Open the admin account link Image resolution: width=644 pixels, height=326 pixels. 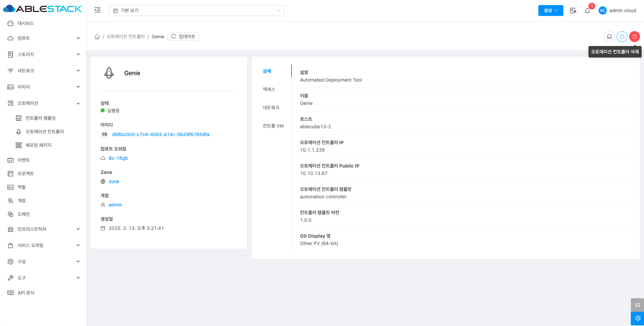click(x=115, y=205)
